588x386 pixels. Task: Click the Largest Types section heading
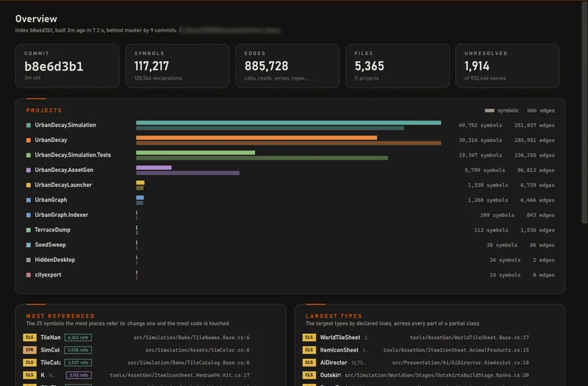pyautogui.click(x=334, y=316)
